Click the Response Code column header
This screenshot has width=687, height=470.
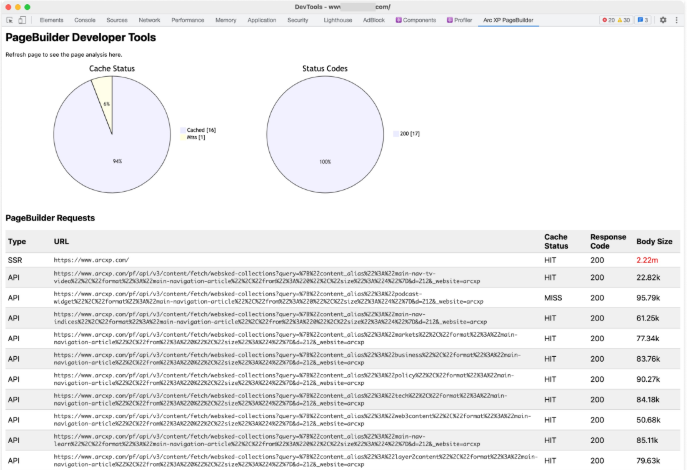tap(608, 241)
